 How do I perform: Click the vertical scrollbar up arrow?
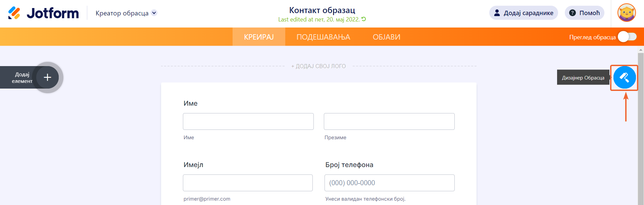pyautogui.click(x=641, y=50)
